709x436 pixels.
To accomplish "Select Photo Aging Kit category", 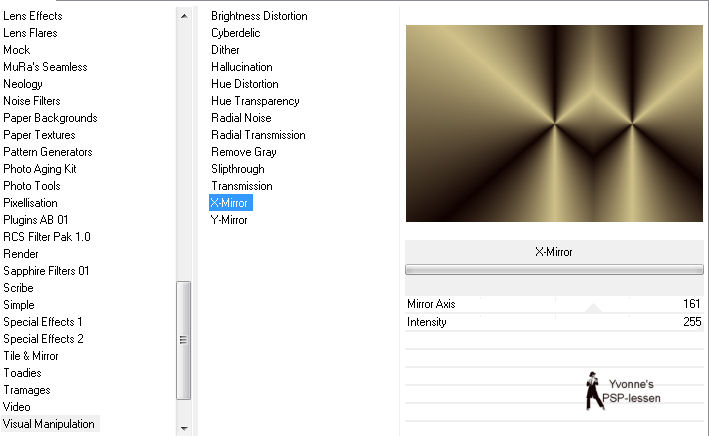I will pos(40,169).
